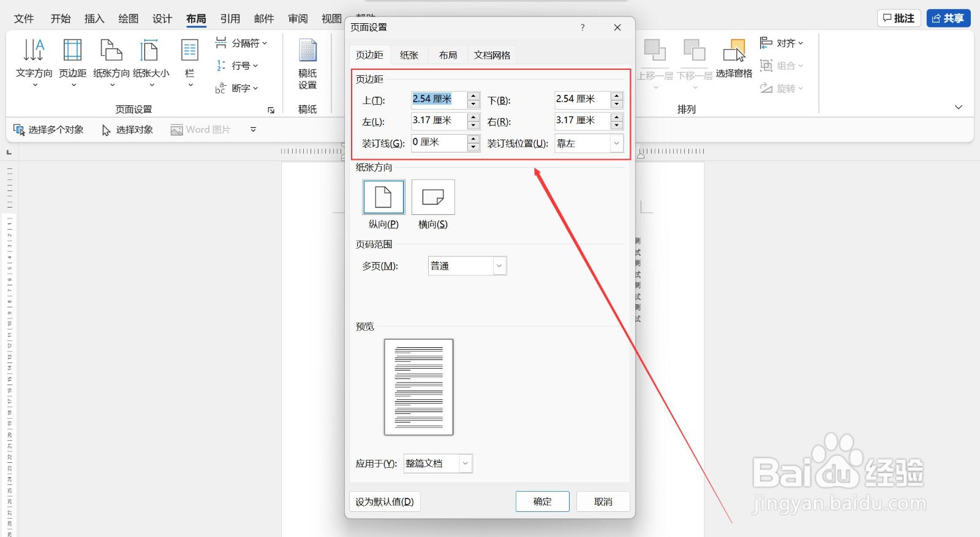Click the 装订线(G) gutter field
This screenshot has width=980, height=537.
coord(439,143)
